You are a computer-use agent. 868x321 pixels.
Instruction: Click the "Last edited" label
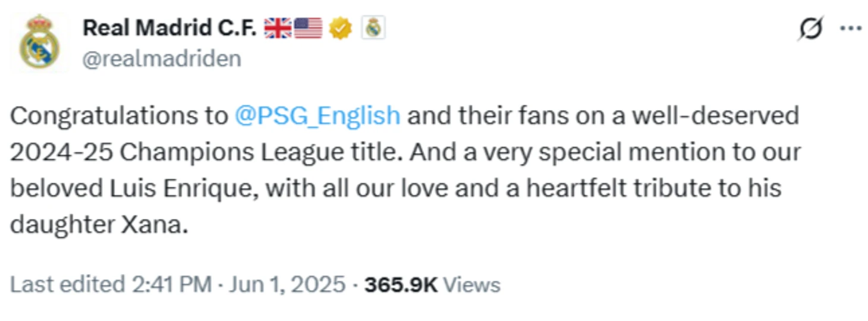click(67, 285)
